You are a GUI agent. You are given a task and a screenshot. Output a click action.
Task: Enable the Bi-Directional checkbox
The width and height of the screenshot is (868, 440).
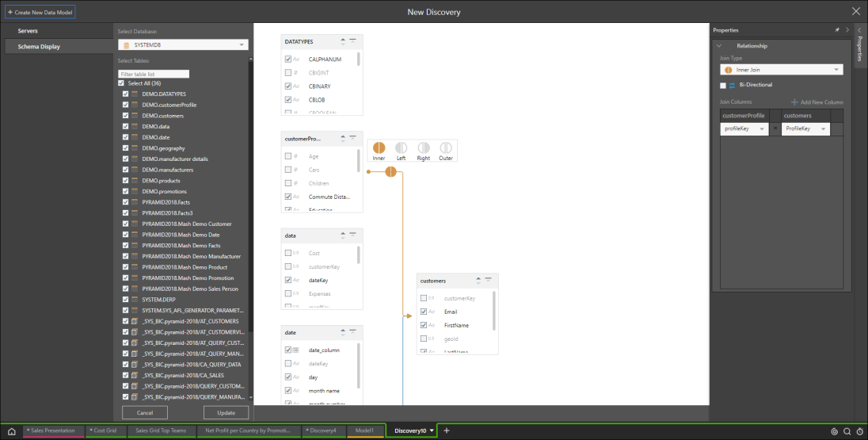pyautogui.click(x=723, y=86)
